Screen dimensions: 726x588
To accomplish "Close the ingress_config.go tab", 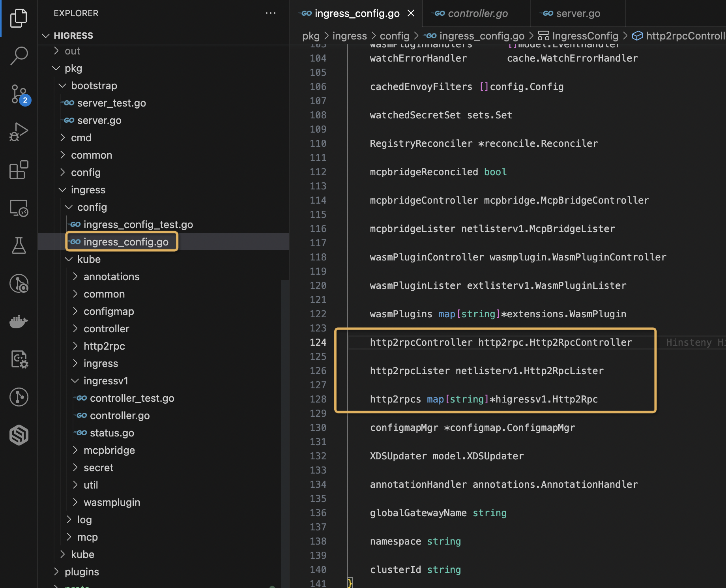I will [411, 13].
